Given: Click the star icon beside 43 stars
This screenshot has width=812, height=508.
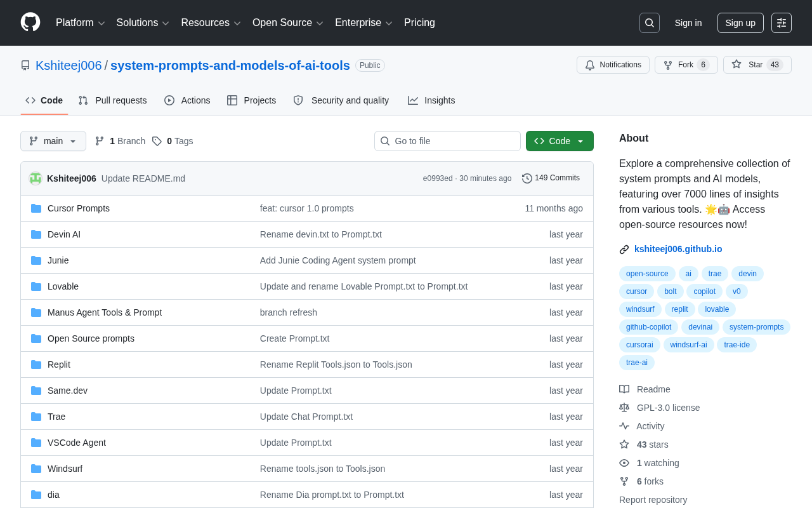Looking at the screenshot, I should tap(624, 444).
